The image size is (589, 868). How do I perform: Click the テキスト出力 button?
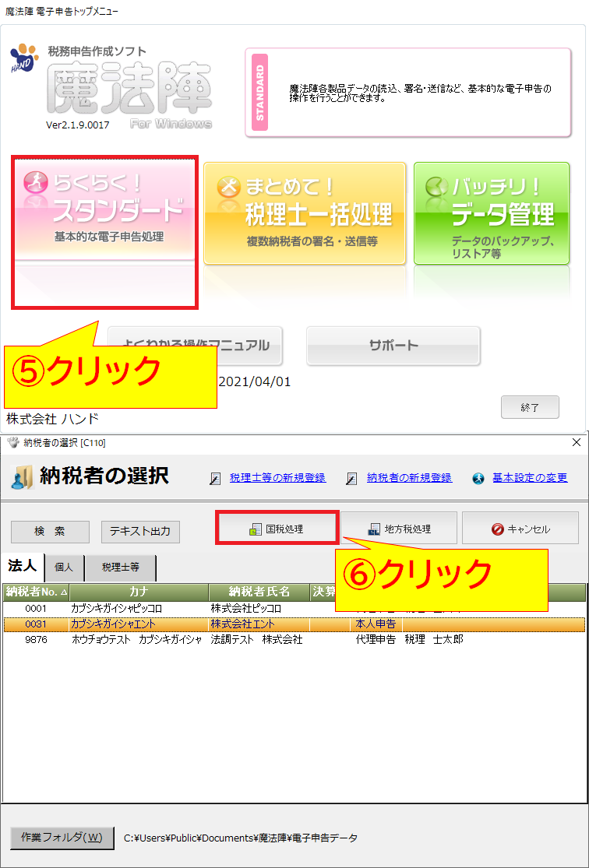tap(140, 532)
